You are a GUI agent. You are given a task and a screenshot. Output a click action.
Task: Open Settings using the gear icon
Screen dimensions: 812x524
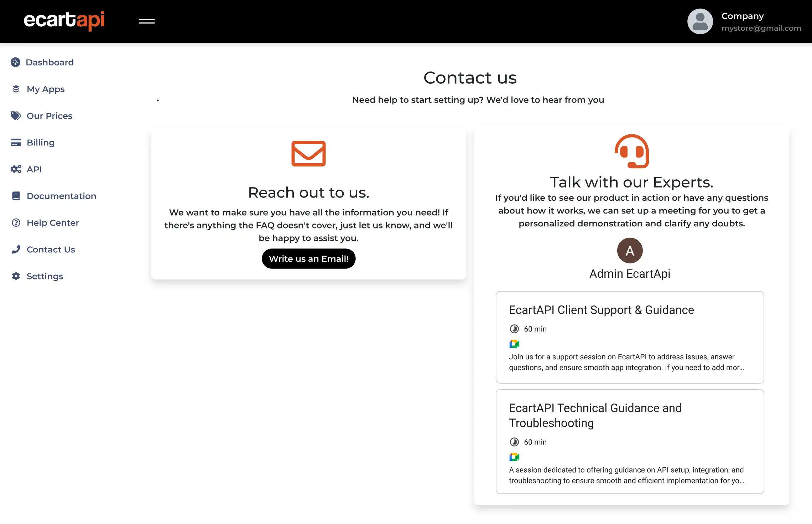16,276
